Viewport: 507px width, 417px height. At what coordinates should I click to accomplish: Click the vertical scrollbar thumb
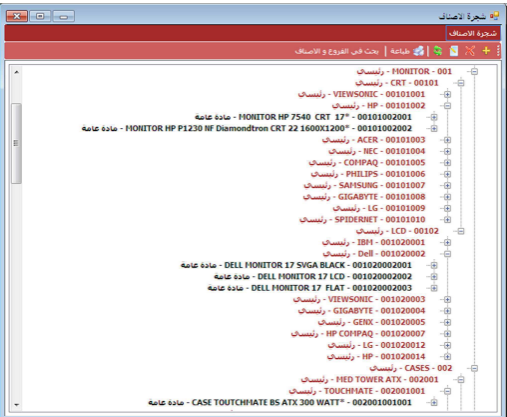point(16,143)
